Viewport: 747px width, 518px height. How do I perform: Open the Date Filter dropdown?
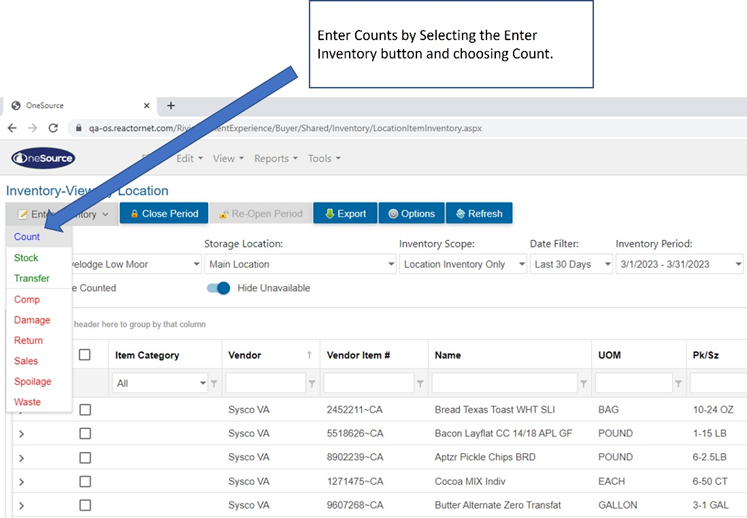coord(568,264)
